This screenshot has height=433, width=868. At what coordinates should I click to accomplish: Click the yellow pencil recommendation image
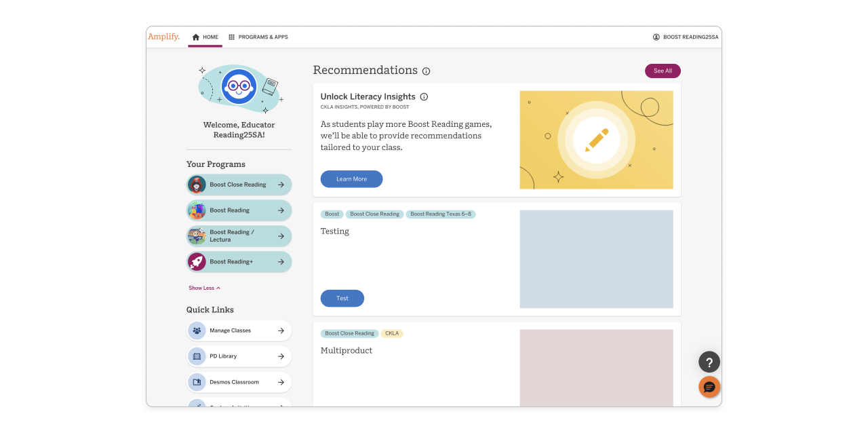(x=597, y=140)
